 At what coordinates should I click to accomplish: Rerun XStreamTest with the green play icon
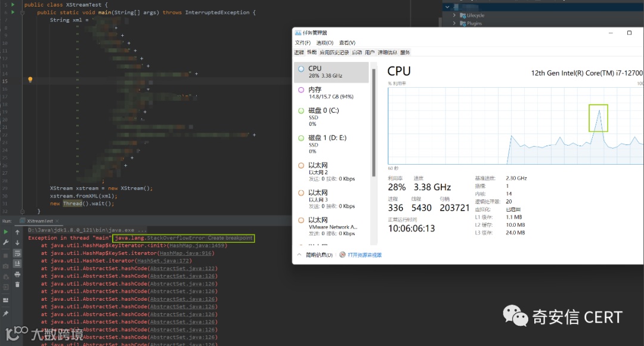coord(6,232)
